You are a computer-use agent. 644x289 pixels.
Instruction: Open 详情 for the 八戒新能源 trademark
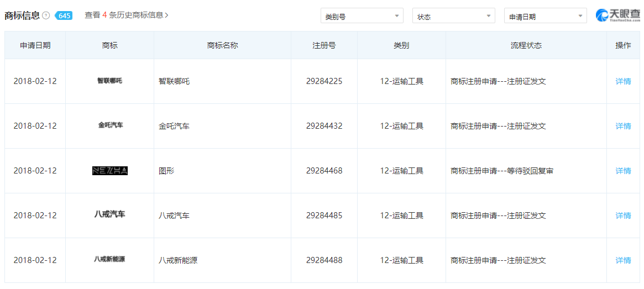623,260
